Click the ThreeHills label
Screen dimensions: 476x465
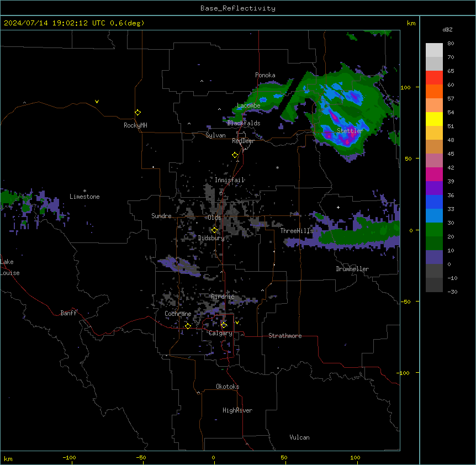(x=297, y=231)
